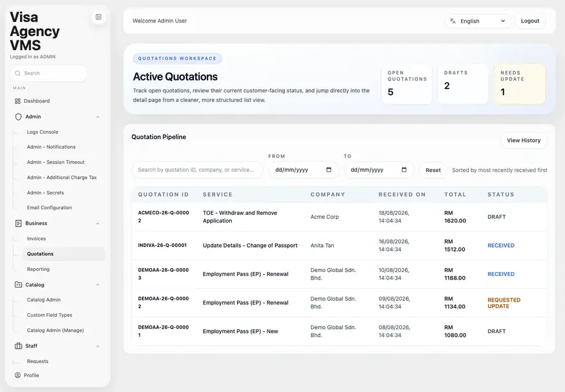Click the STATUS column header

(501, 194)
